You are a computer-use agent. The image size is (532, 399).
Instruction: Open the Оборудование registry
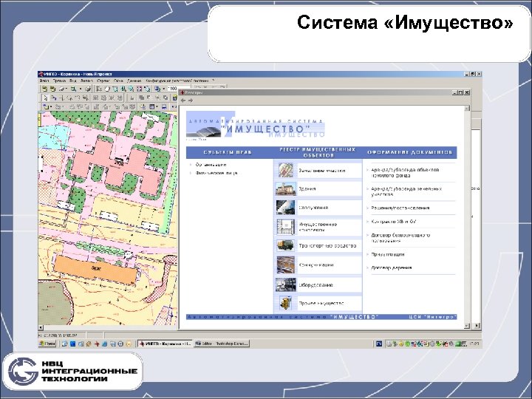click(x=316, y=285)
